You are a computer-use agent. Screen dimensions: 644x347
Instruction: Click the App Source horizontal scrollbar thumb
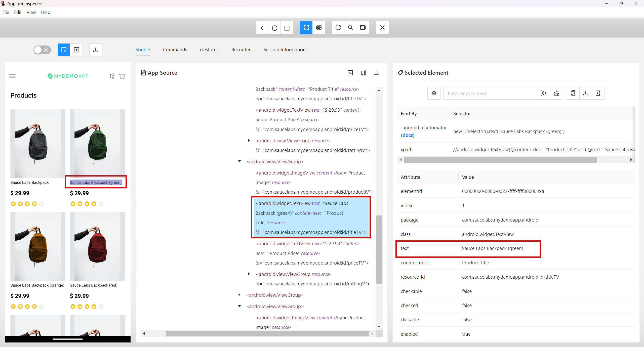pos(267,334)
